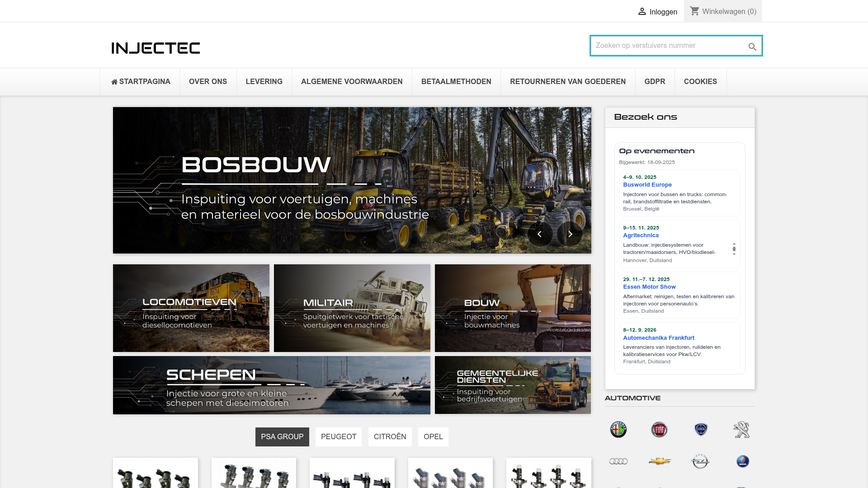Click the Chevrolet bowtie logo
This screenshot has height=488, width=868.
pos(660,461)
